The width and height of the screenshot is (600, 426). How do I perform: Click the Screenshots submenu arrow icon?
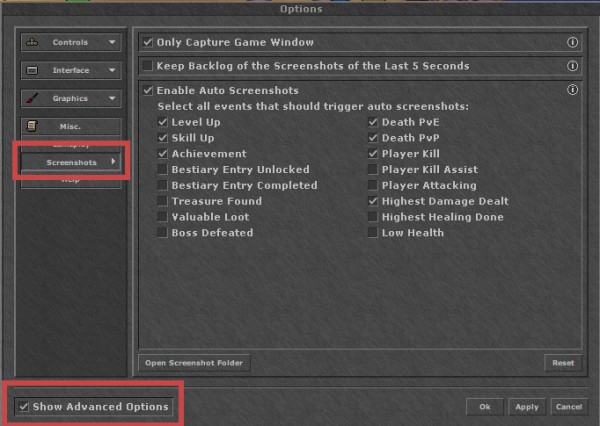[x=113, y=162]
